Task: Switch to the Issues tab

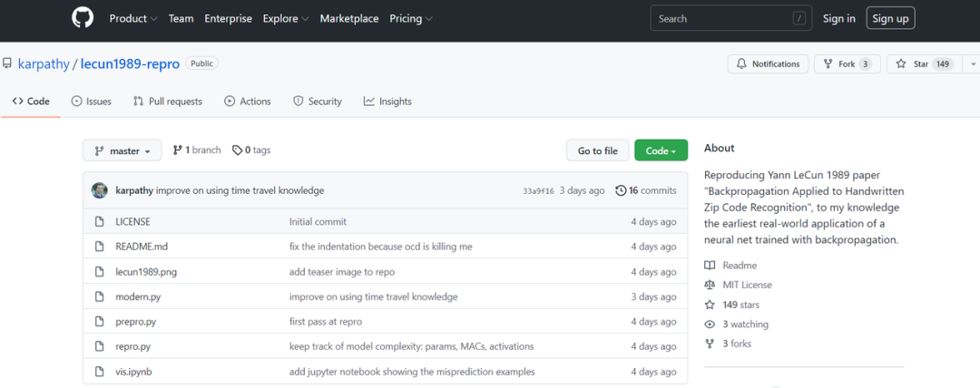Action: tap(91, 102)
